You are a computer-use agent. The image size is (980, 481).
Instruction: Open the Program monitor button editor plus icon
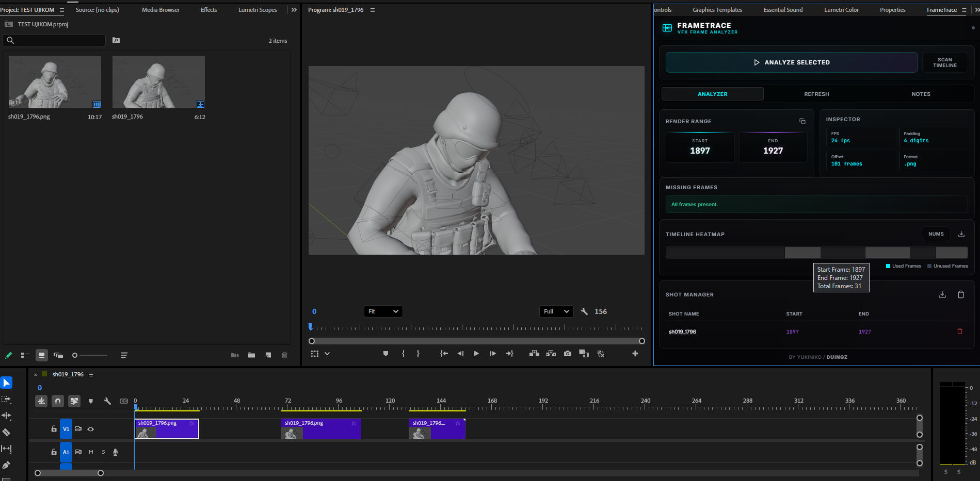point(635,354)
